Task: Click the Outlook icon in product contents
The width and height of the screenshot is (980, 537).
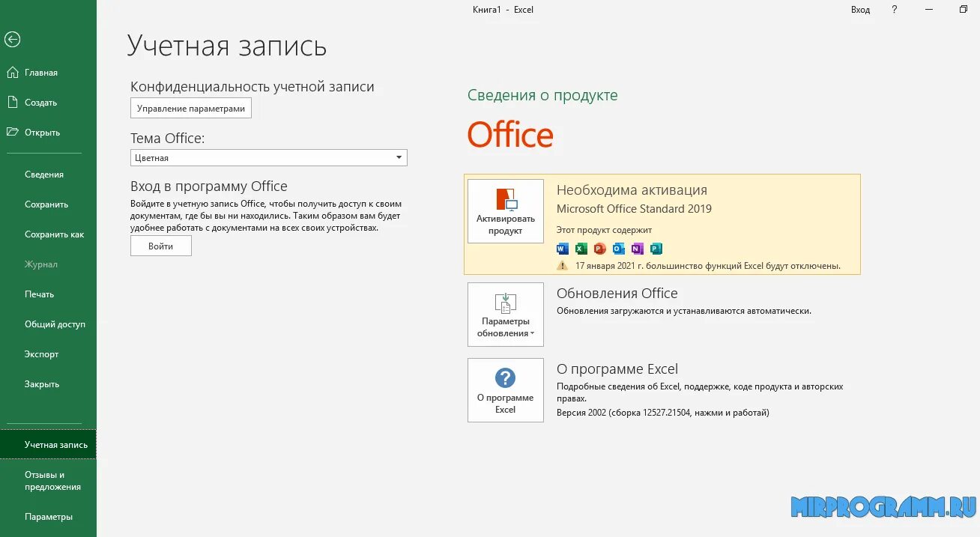Action: tap(619, 249)
